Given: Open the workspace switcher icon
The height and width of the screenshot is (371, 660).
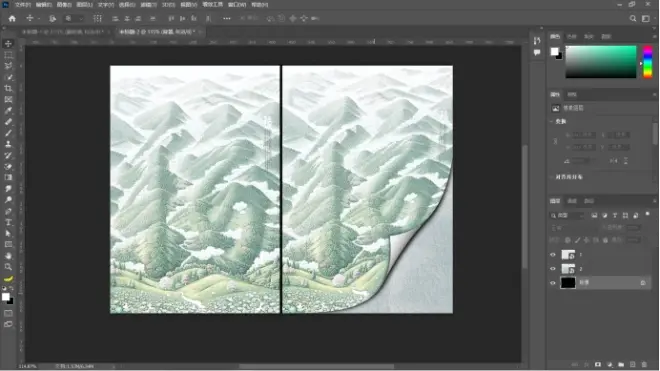Looking at the screenshot, I should (646, 19).
